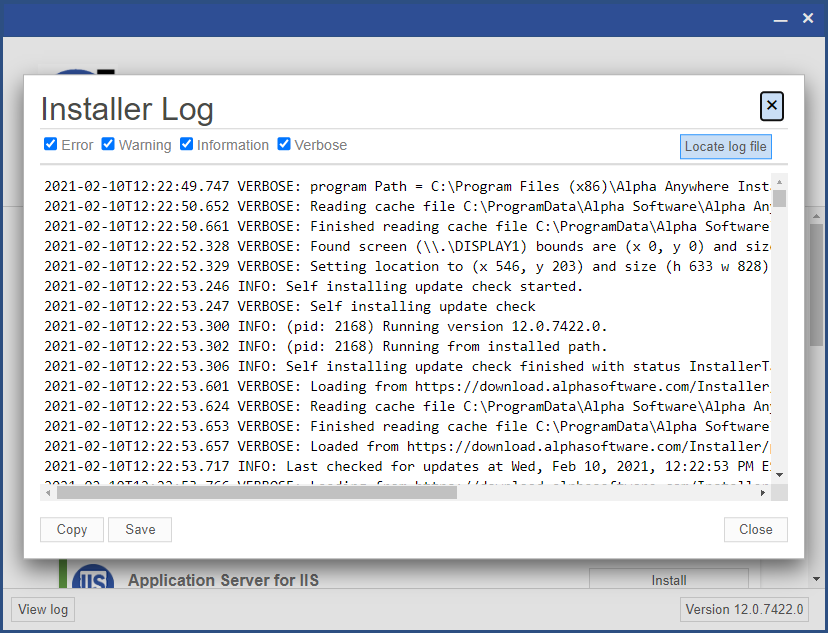This screenshot has width=828, height=633.
Task: Toggle the Warning filter checkbox
Action: 108,144
